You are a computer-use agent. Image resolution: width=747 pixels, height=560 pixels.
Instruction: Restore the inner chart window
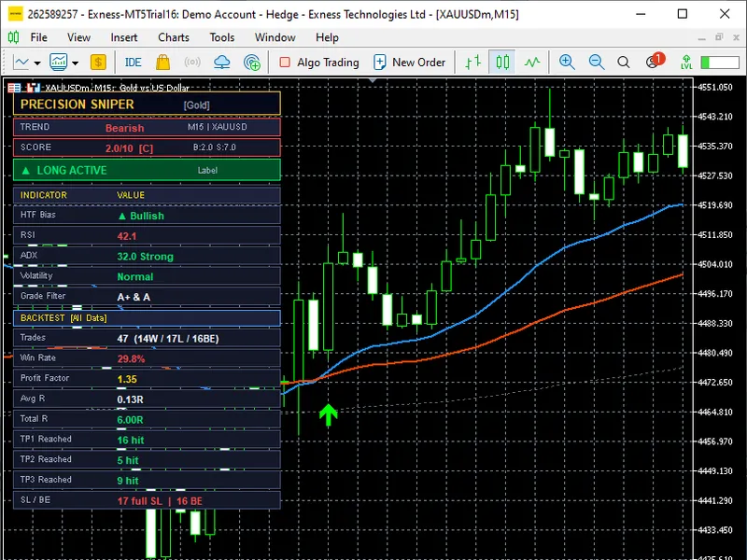[719, 37]
